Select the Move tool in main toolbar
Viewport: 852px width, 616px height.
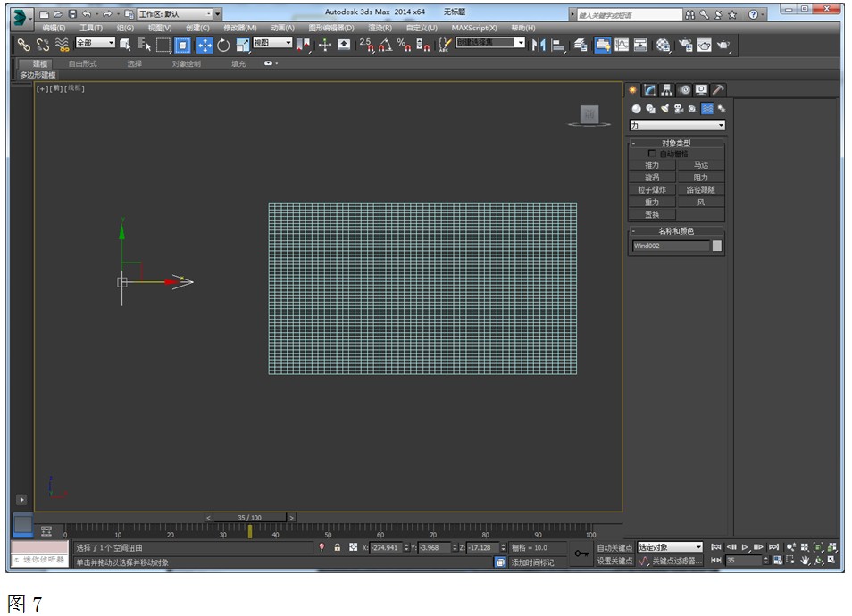click(205, 46)
